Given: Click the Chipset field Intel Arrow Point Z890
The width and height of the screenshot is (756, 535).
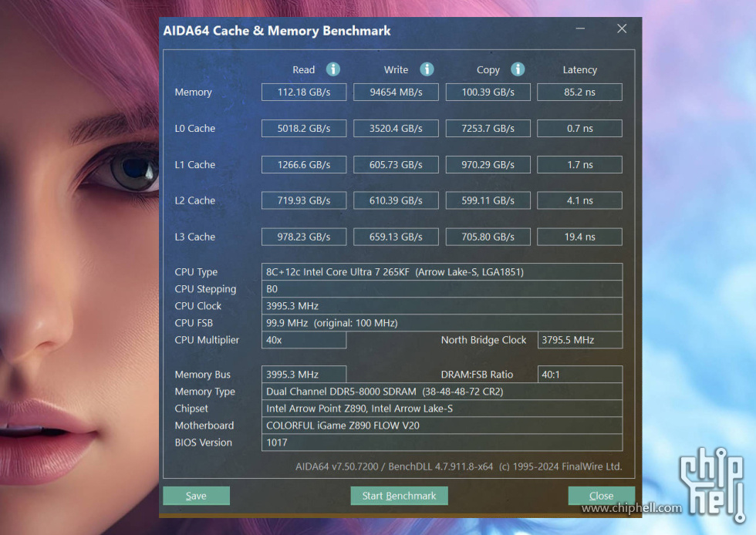Looking at the screenshot, I should (441, 409).
